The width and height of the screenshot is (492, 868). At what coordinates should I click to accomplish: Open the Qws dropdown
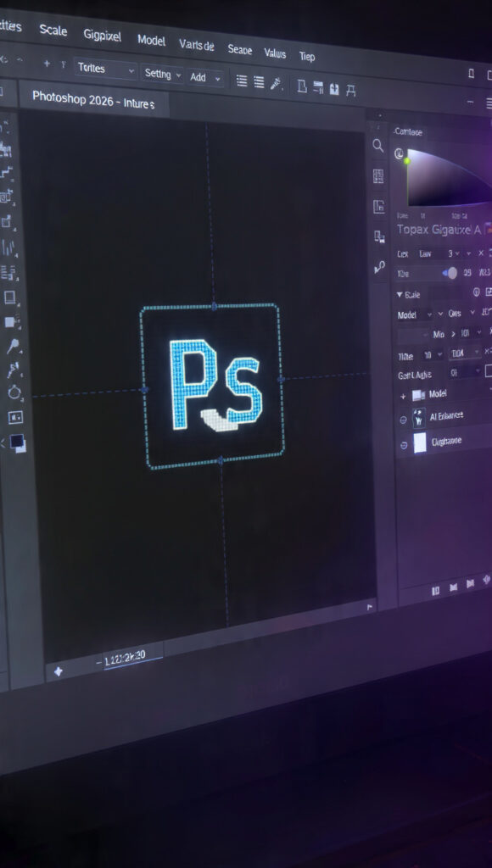click(461, 313)
